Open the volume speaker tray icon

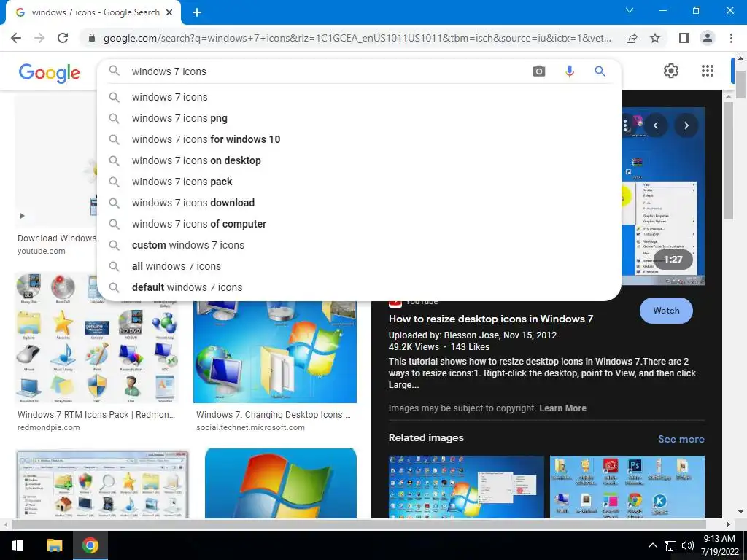point(687,545)
